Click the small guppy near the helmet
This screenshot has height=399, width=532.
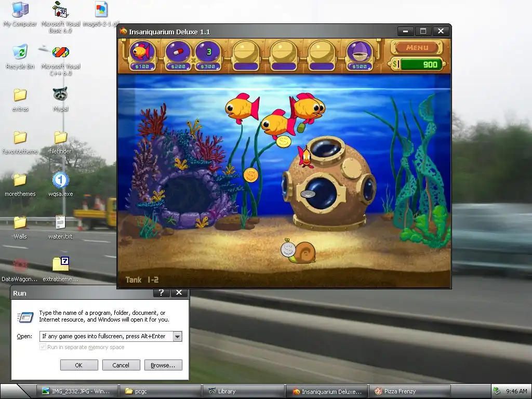[x=305, y=157]
